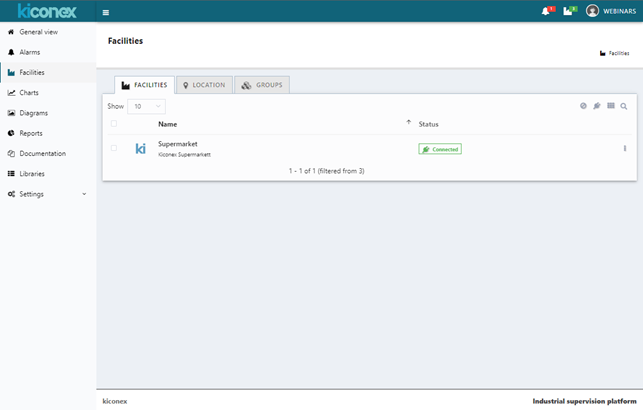Click the disabled-circle filter icon in toolbar

583,106
